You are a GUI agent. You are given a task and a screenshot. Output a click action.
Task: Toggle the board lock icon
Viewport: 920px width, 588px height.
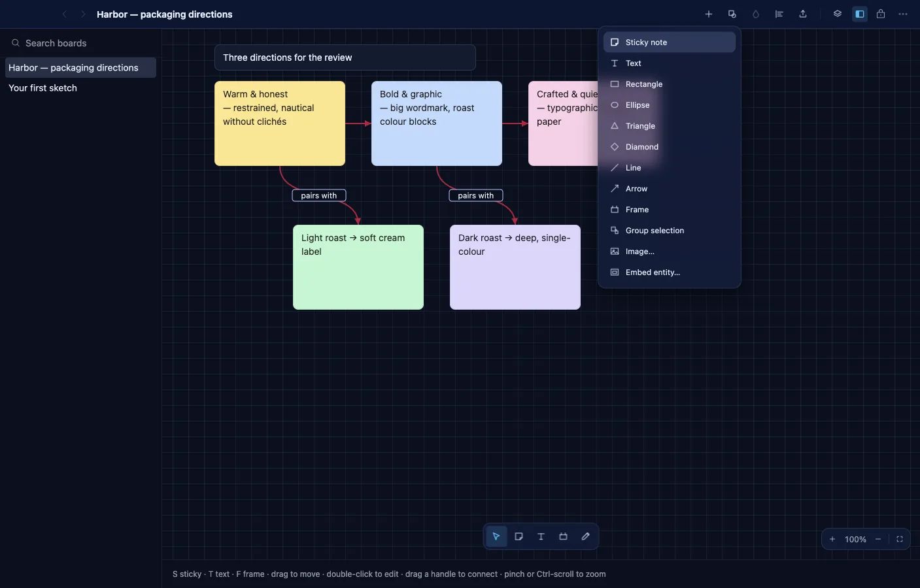(881, 14)
